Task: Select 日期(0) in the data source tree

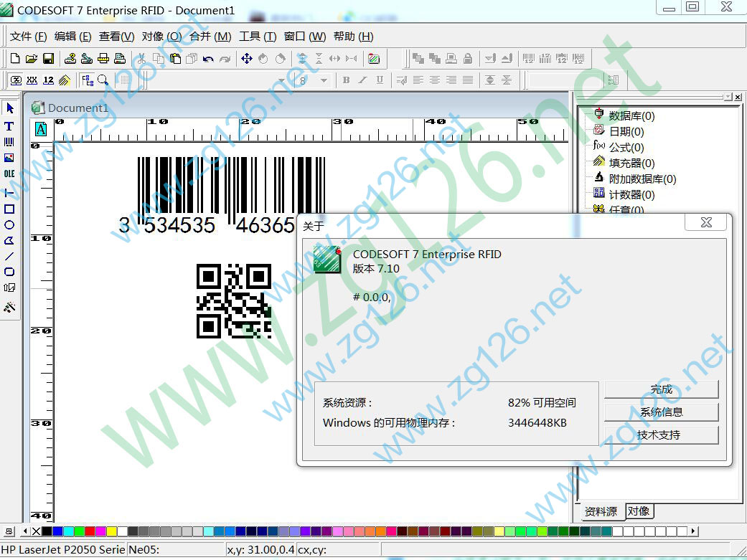Action: [x=626, y=131]
